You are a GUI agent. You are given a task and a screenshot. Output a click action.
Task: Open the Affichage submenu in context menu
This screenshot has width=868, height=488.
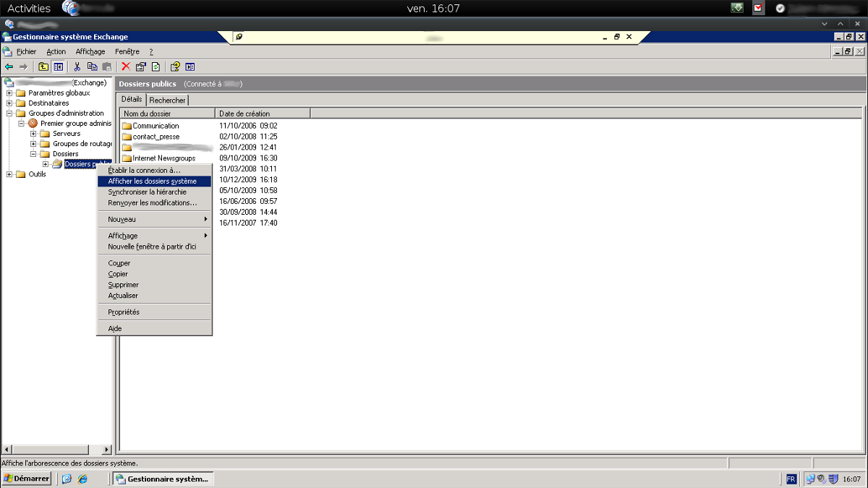click(x=154, y=236)
